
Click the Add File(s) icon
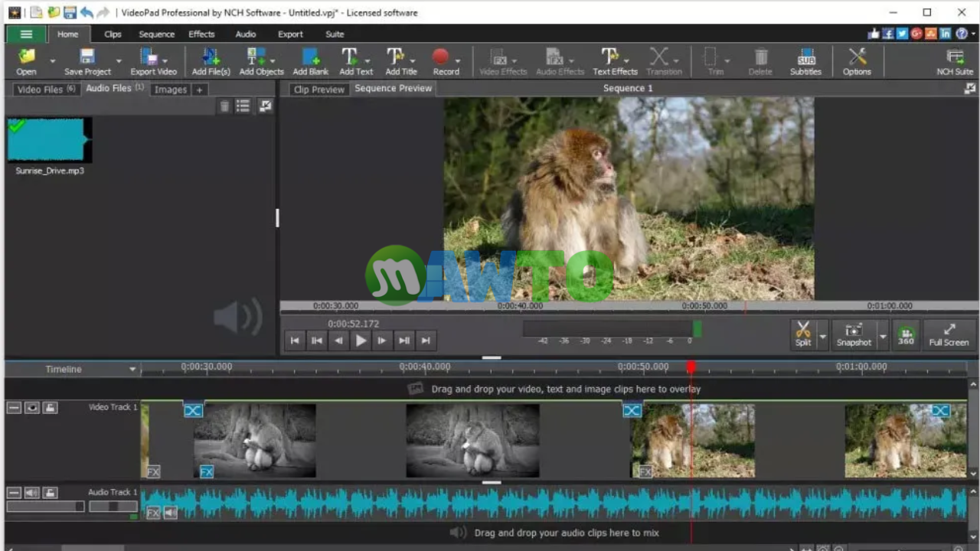[211, 57]
